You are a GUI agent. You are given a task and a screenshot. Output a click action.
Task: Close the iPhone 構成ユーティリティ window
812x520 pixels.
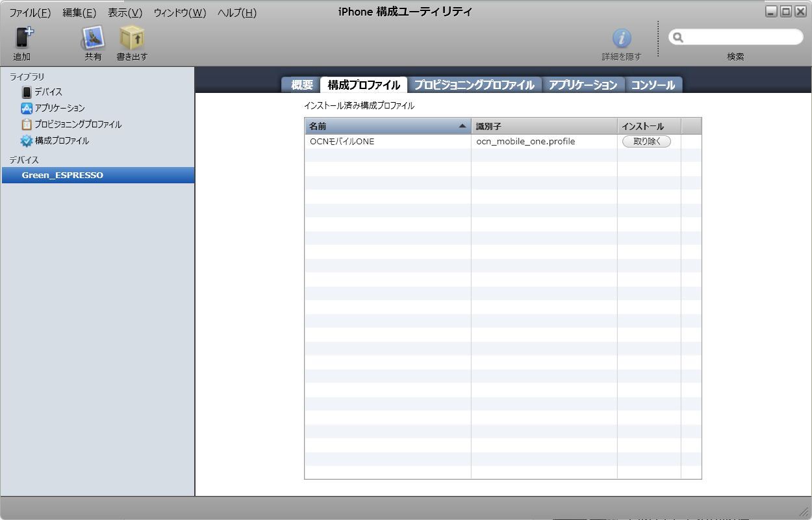click(800, 12)
